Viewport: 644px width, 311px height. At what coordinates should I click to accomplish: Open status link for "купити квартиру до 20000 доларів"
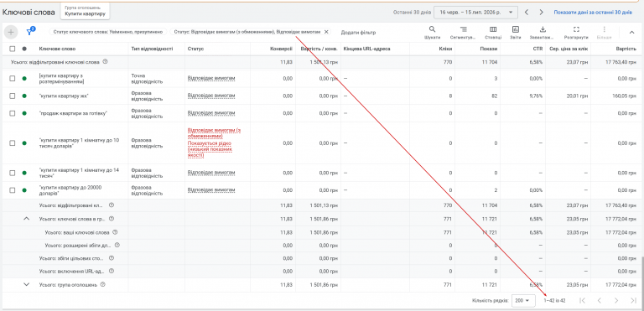point(211,190)
